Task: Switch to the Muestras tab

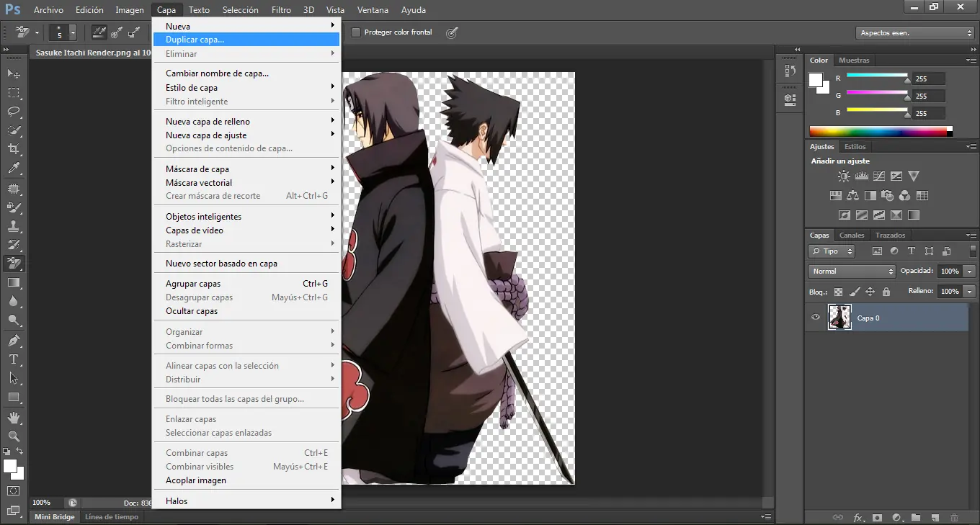Action: coord(854,60)
